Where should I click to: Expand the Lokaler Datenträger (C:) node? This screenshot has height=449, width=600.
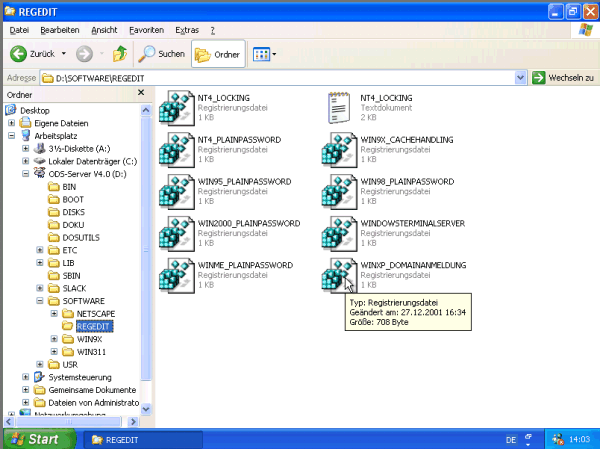coord(26,161)
